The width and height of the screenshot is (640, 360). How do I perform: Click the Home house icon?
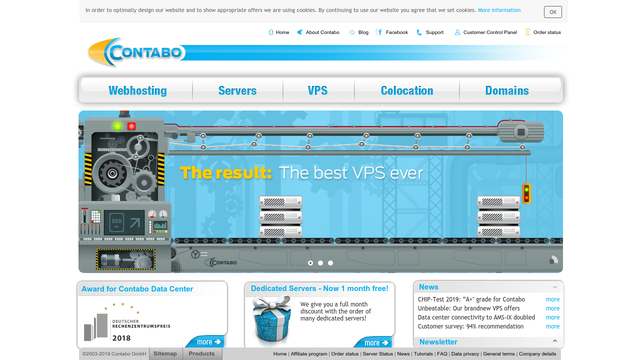pyautogui.click(x=271, y=32)
